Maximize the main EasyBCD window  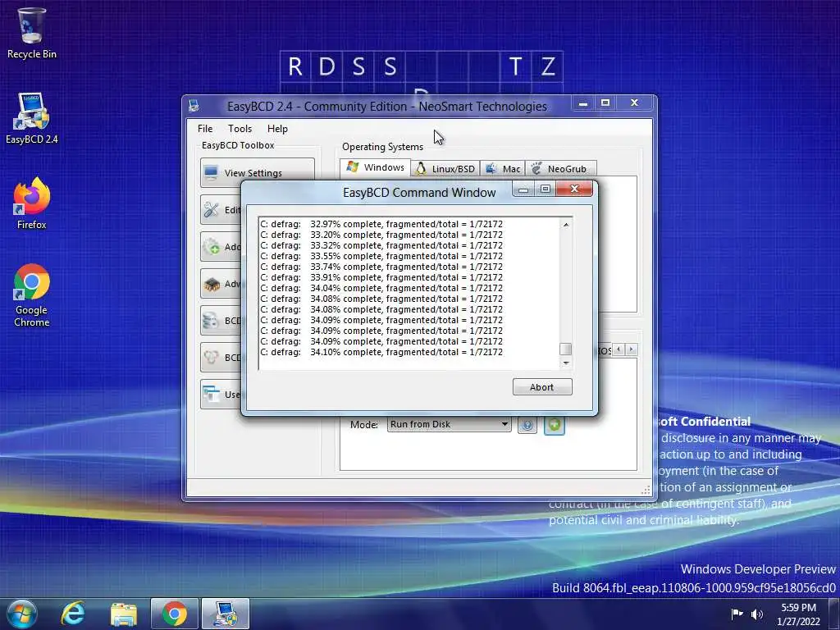coord(605,103)
